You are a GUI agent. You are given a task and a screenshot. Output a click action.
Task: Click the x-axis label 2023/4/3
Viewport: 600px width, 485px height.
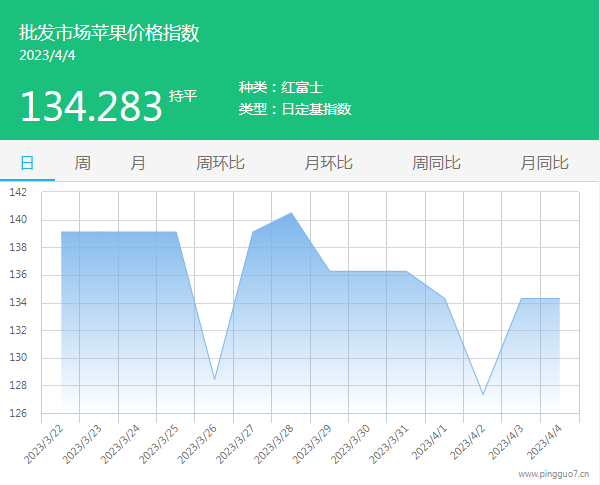click(506, 442)
